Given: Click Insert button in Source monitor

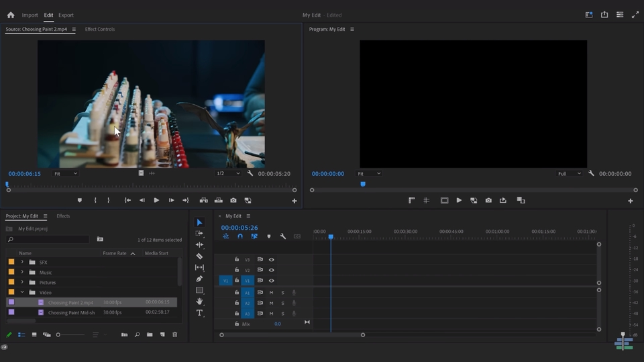Looking at the screenshot, I should [203, 200].
